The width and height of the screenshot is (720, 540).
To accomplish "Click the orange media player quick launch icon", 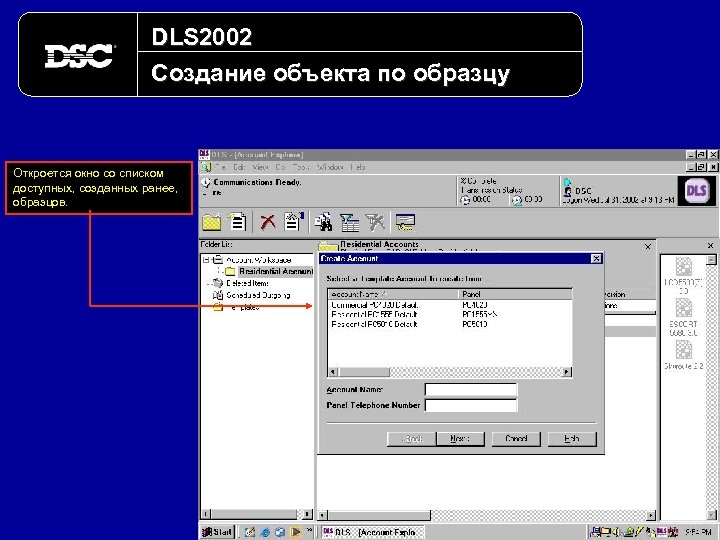I will pyautogui.click(x=295, y=532).
